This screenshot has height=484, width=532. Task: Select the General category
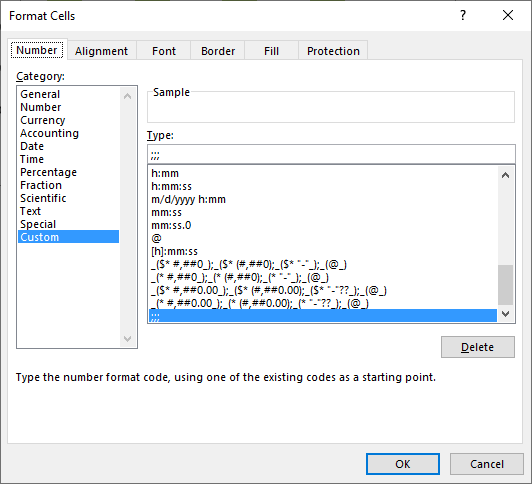(x=69, y=94)
